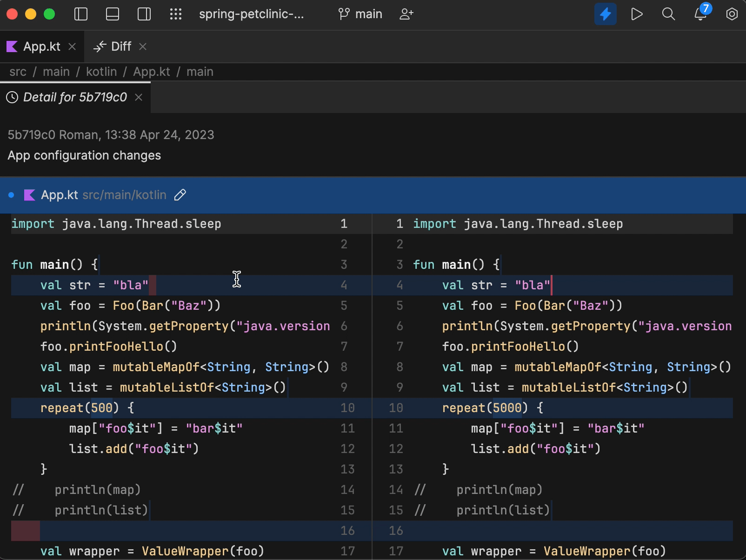The image size is (746, 560).
Task: Close the Detail for 5b719c0 tab
Action: (x=139, y=97)
